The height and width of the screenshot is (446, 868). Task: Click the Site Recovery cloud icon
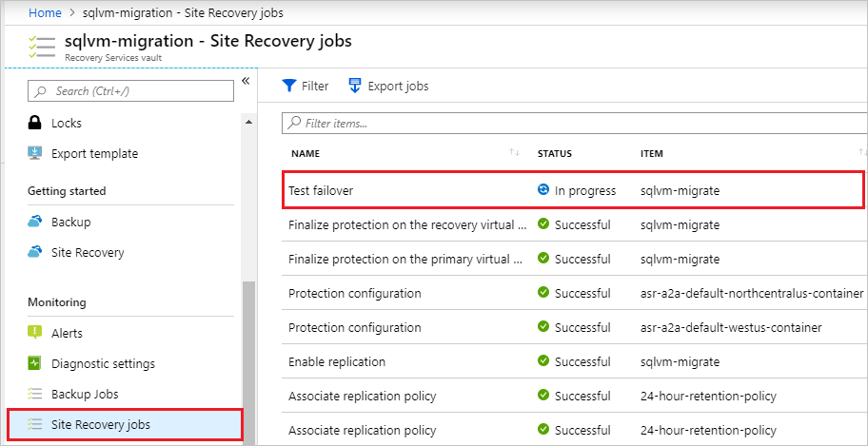pyautogui.click(x=35, y=252)
